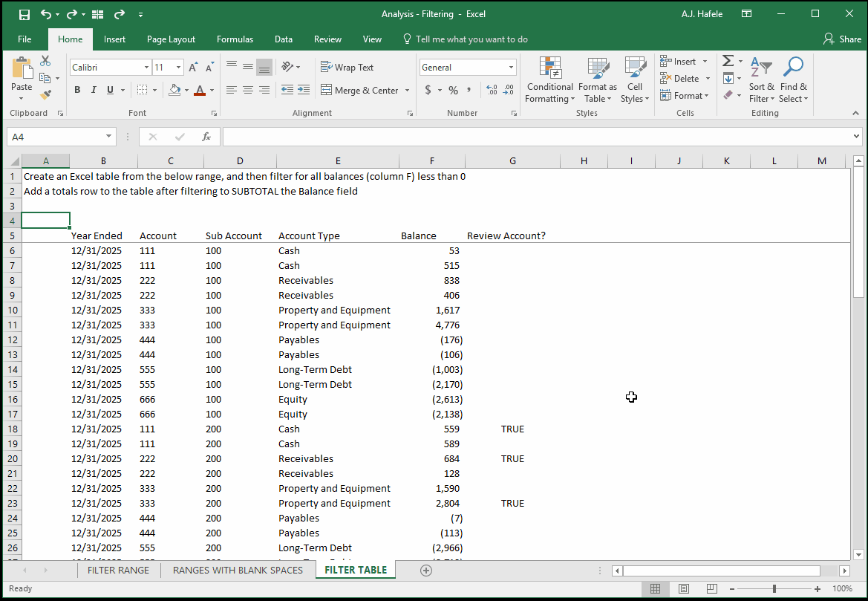The image size is (868, 601).
Task: Open the File menu
Action: tap(25, 39)
